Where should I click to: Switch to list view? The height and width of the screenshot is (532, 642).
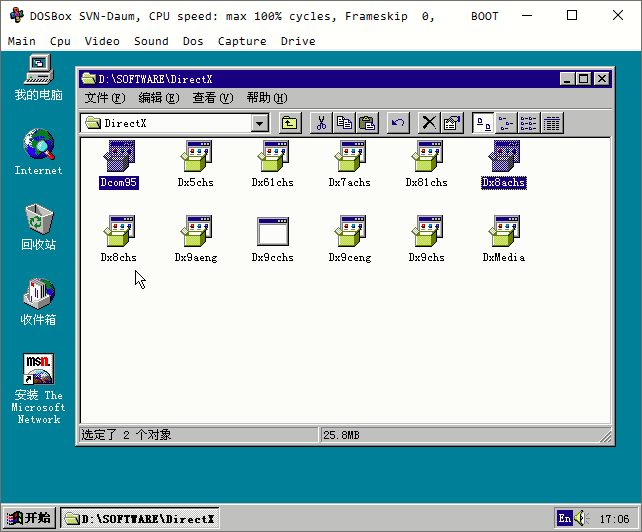[x=529, y=123]
